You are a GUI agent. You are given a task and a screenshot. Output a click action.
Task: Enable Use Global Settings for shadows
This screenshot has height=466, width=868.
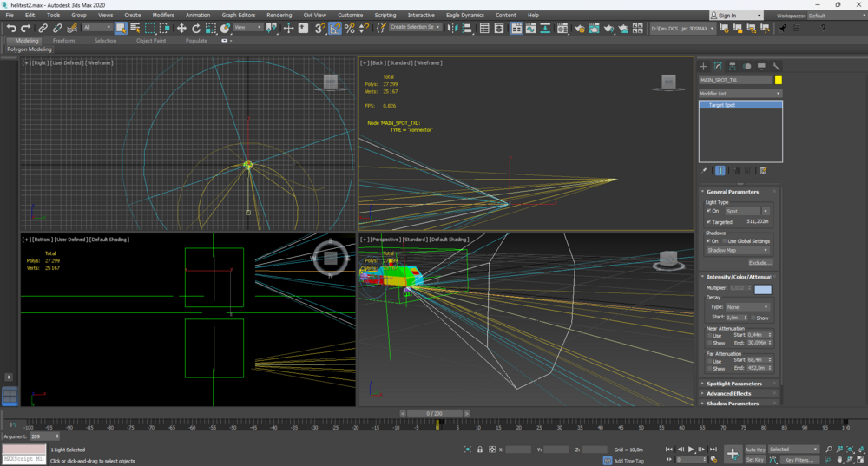coord(724,241)
